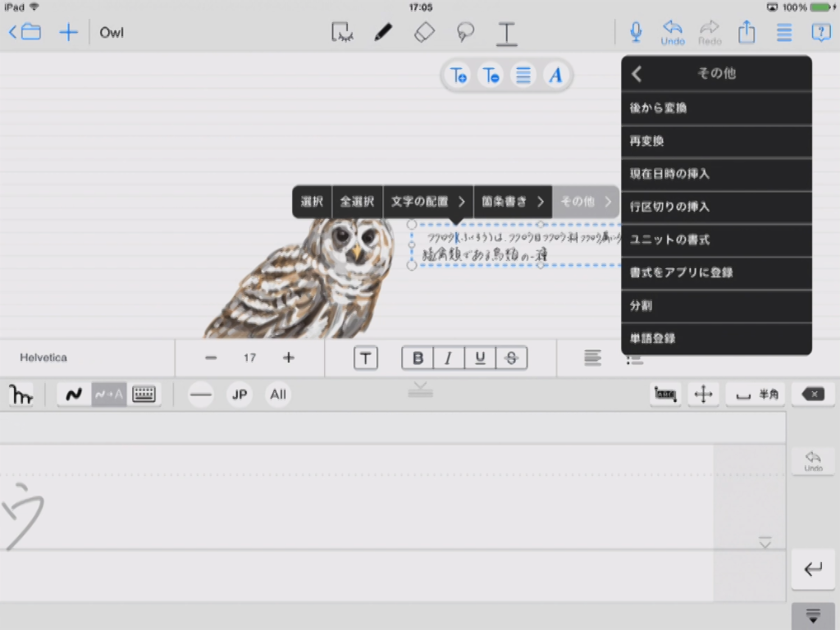Tap 選択 in the popup menu
Viewport: 840px width, 630px height.
(312, 202)
